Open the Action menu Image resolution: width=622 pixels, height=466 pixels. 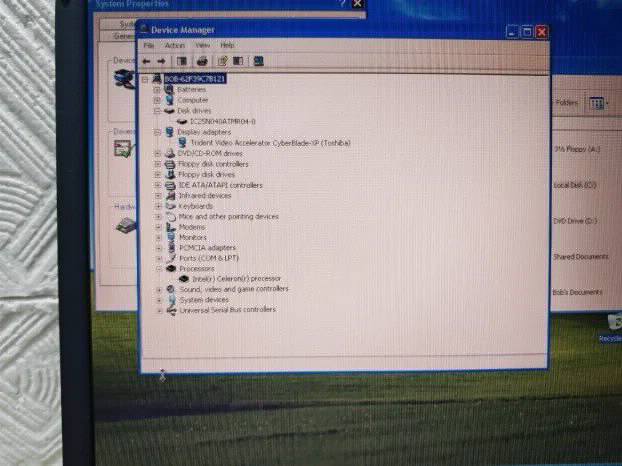pyautogui.click(x=175, y=45)
